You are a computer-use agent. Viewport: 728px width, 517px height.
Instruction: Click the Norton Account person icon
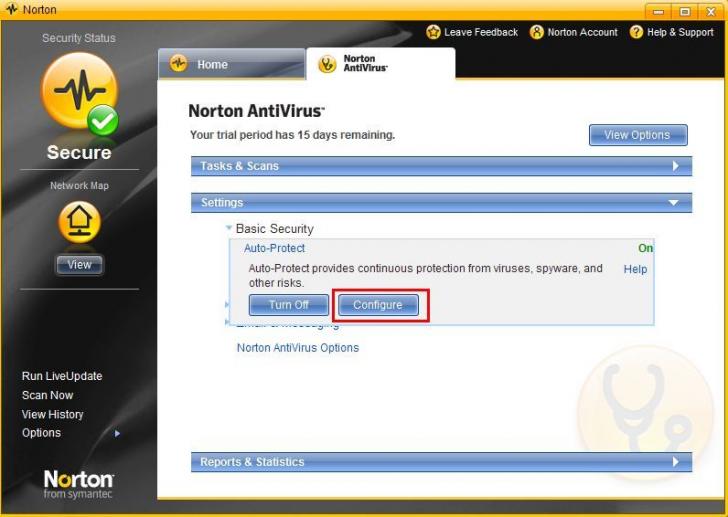(x=537, y=32)
